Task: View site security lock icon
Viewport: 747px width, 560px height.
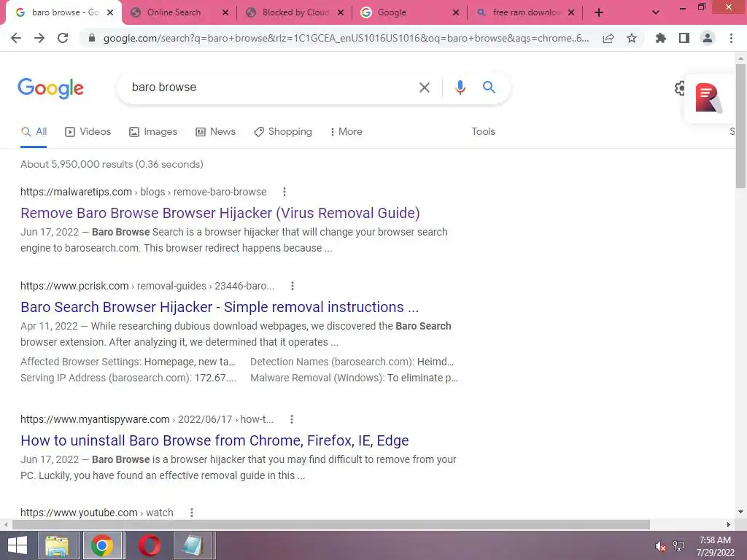Action: pos(91,38)
